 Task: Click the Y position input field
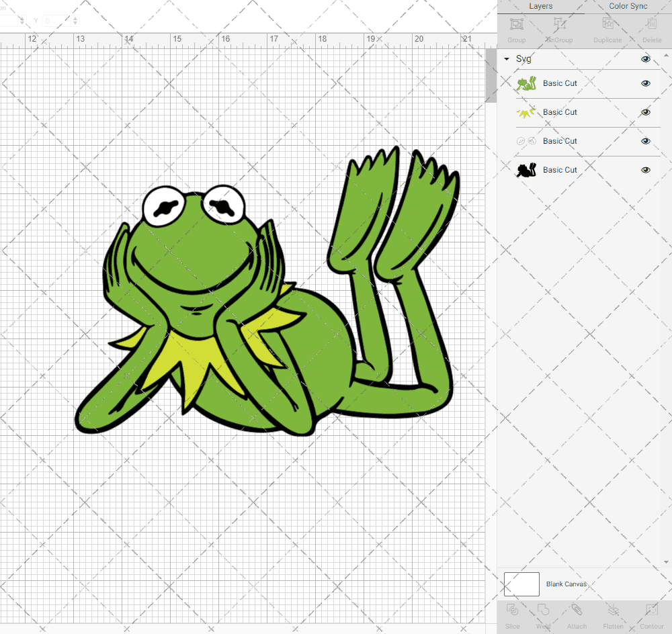pos(56,21)
